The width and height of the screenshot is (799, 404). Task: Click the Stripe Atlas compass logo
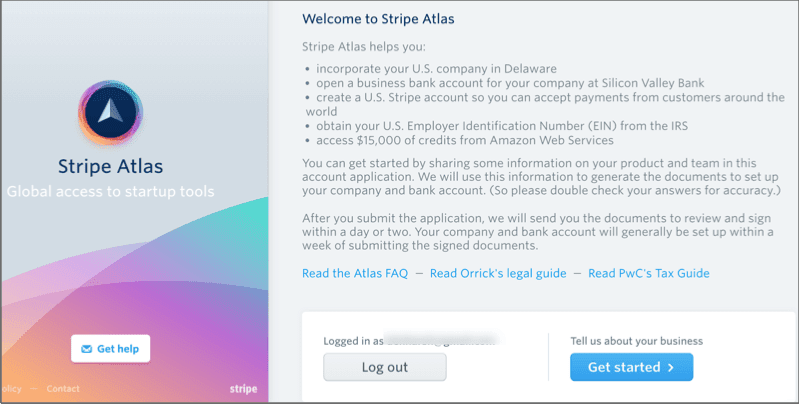[x=111, y=113]
